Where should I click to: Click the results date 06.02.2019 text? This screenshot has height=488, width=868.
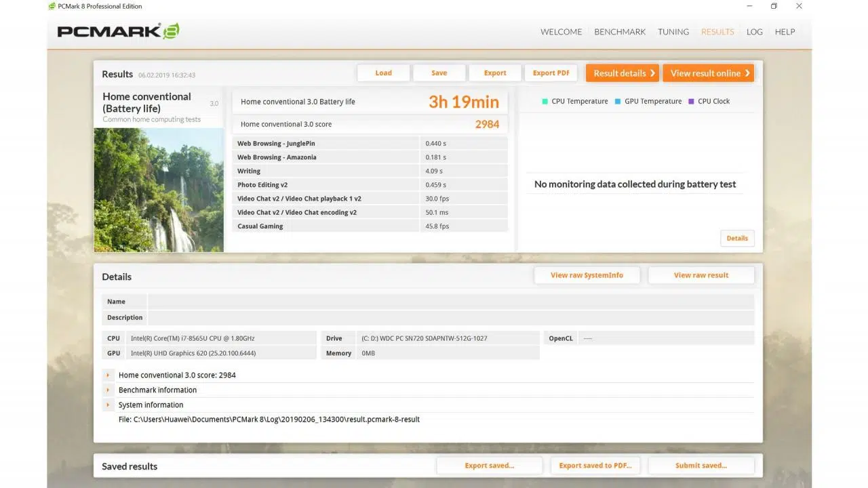pyautogui.click(x=167, y=75)
